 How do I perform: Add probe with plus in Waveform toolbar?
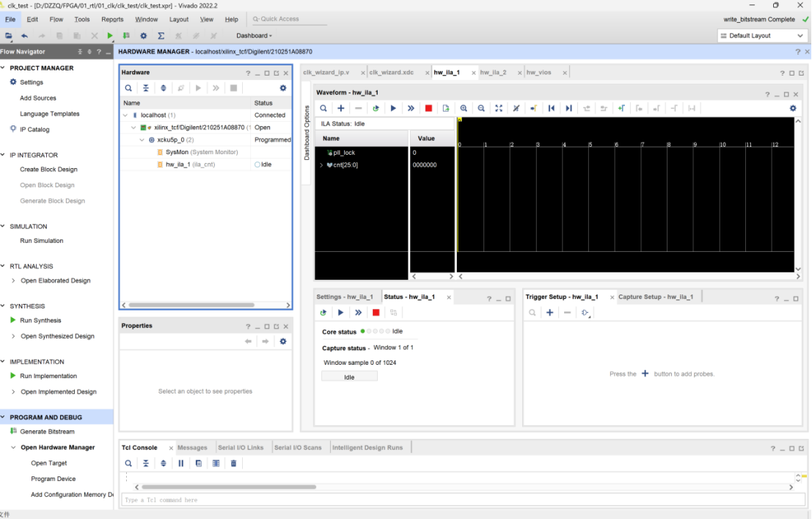(341, 109)
